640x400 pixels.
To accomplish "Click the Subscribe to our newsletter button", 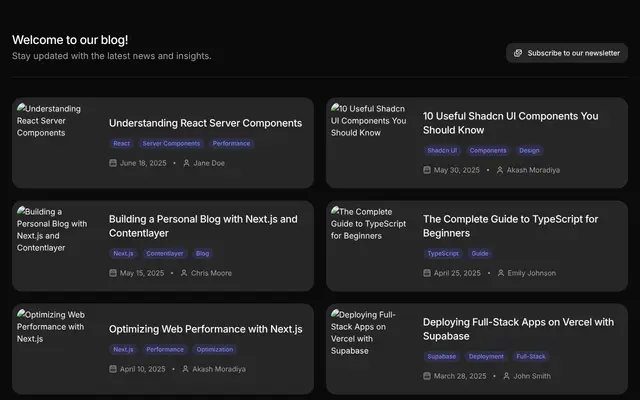I will [567, 53].
